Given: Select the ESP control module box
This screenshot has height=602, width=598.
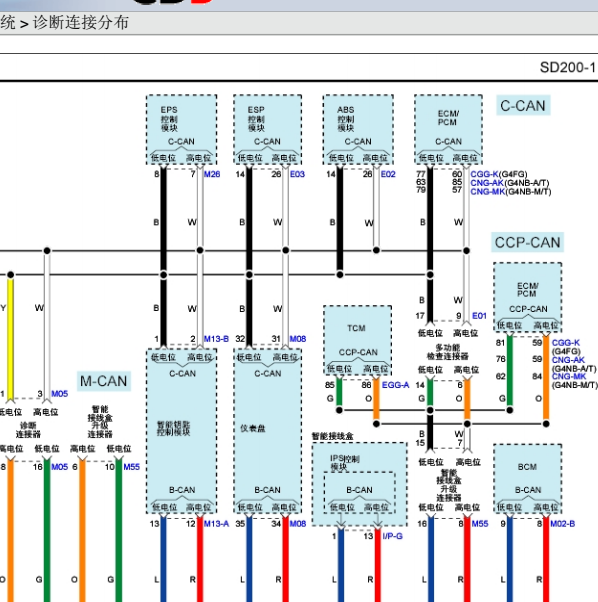Looking at the screenshot, I should click(268, 129).
